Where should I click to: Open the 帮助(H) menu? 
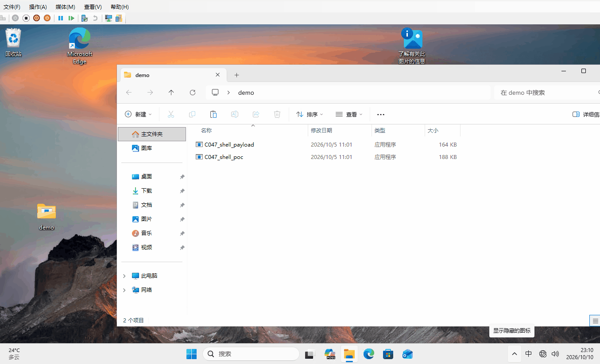120,7
